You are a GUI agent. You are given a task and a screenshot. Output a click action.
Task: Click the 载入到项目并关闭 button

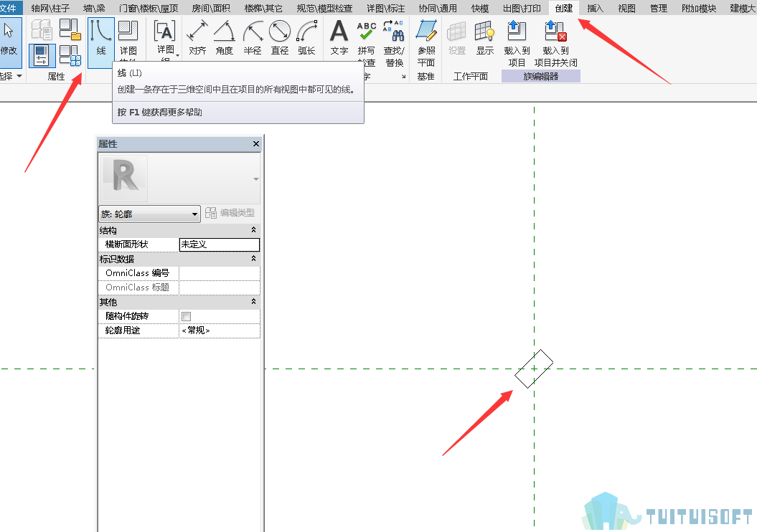[555, 44]
